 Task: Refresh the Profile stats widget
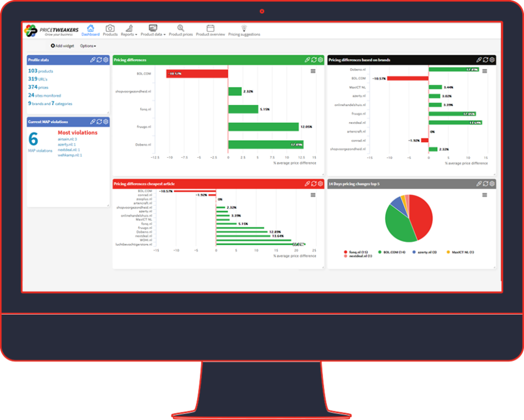99,60
